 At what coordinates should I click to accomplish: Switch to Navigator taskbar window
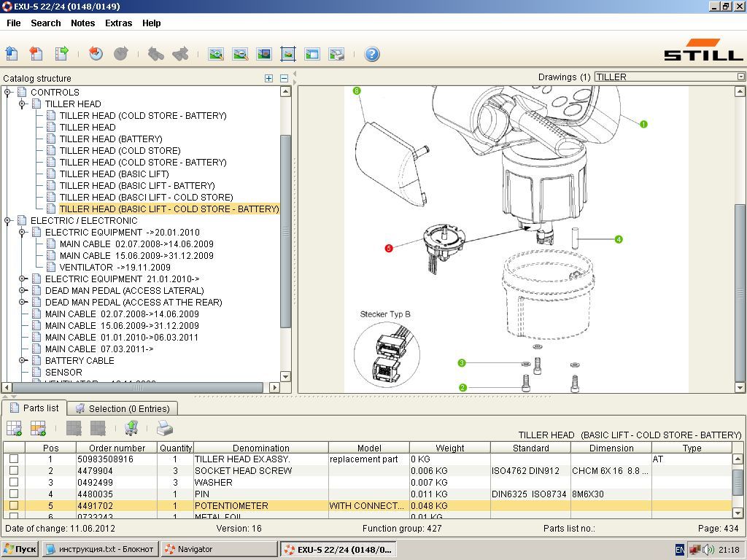point(219,549)
